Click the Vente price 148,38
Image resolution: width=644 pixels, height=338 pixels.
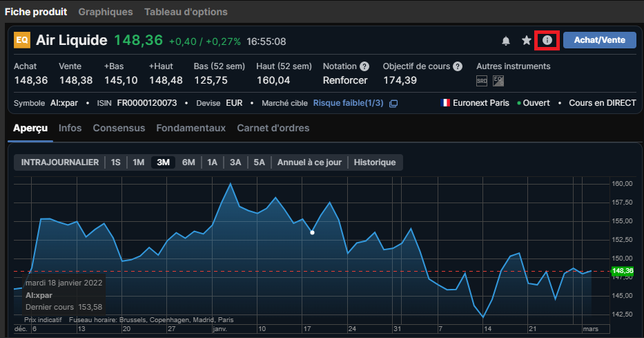tap(76, 81)
